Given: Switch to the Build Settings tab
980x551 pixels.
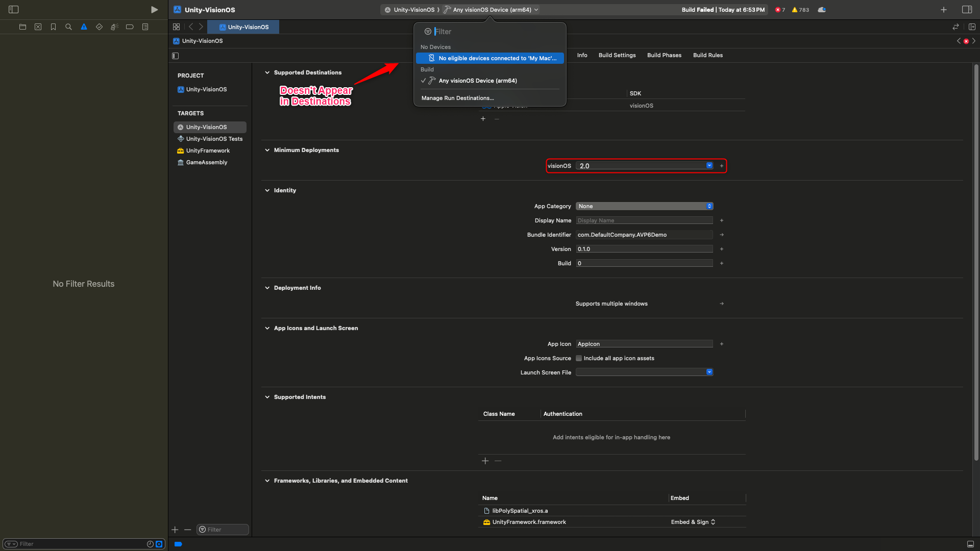Looking at the screenshot, I should coord(617,55).
